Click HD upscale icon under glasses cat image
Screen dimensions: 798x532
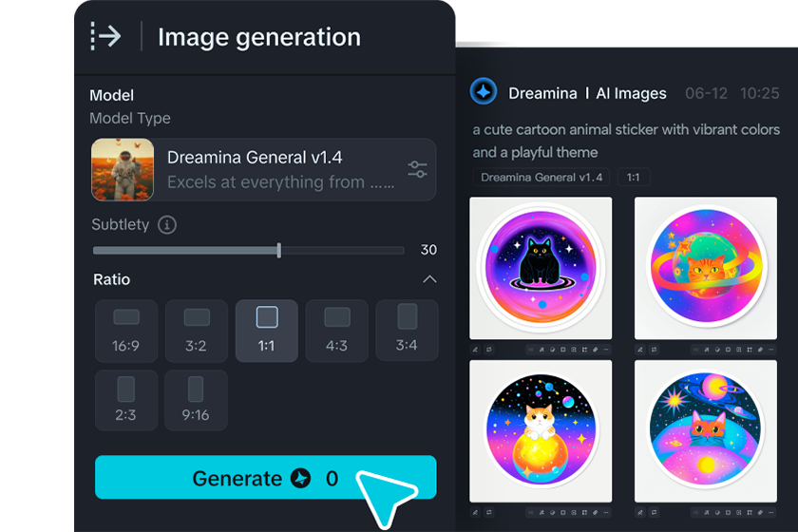point(695,512)
